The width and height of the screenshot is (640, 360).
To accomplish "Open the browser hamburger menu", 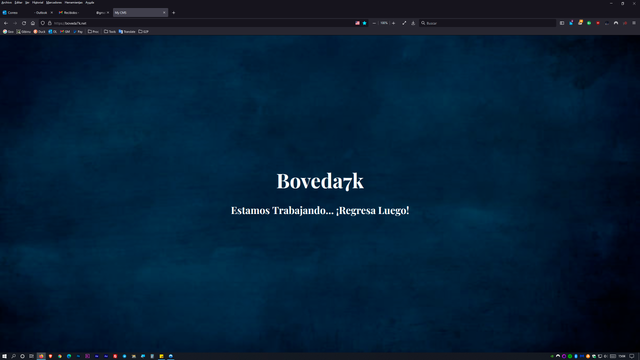I will (x=634, y=23).
